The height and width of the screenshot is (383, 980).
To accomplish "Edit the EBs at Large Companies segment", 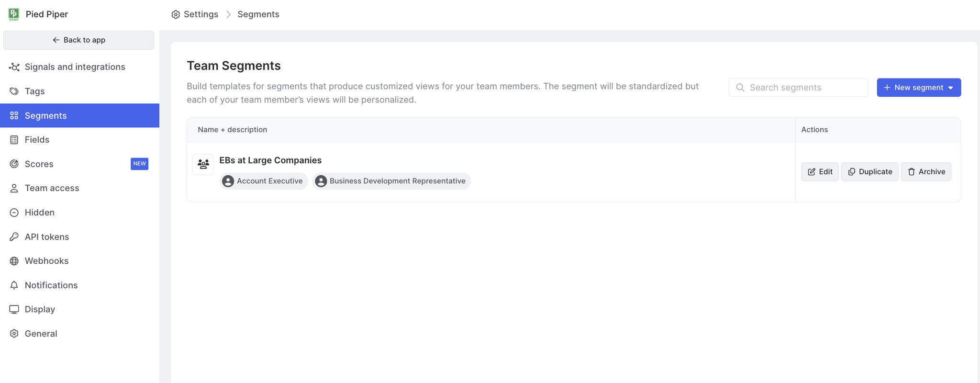I will (820, 172).
